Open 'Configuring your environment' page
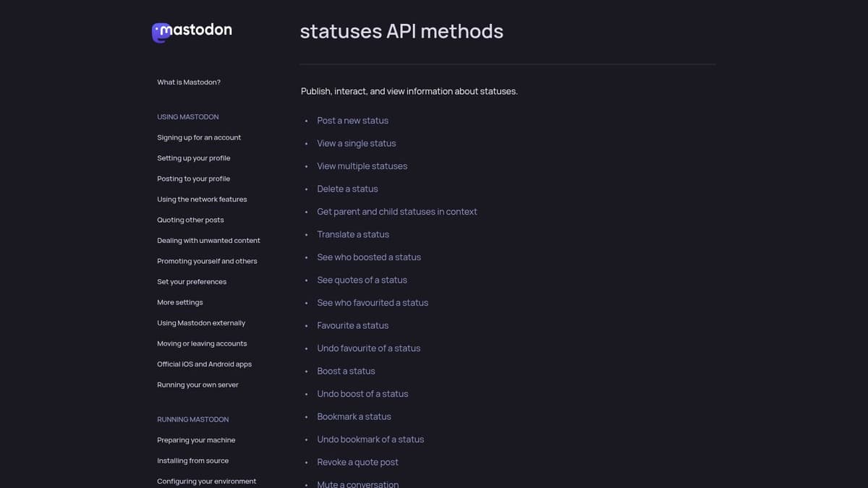 pyautogui.click(x=207, y=481)
